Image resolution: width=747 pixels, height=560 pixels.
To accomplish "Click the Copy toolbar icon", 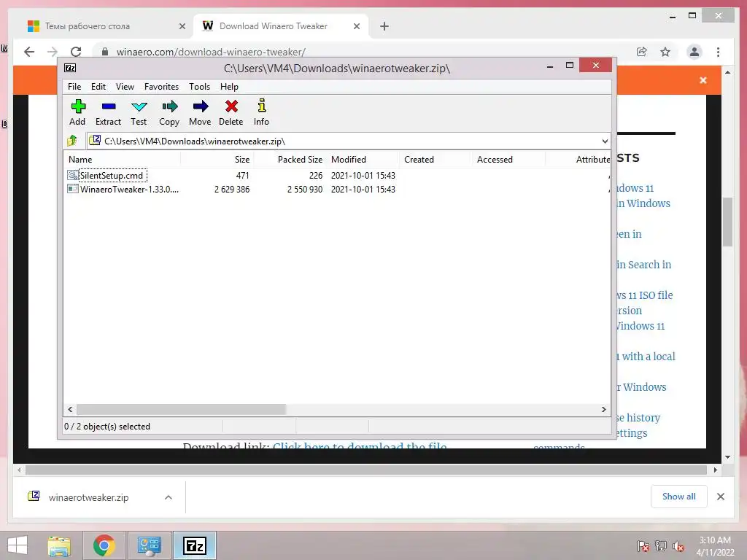I will pyautogui.click(x=169, y=106).
